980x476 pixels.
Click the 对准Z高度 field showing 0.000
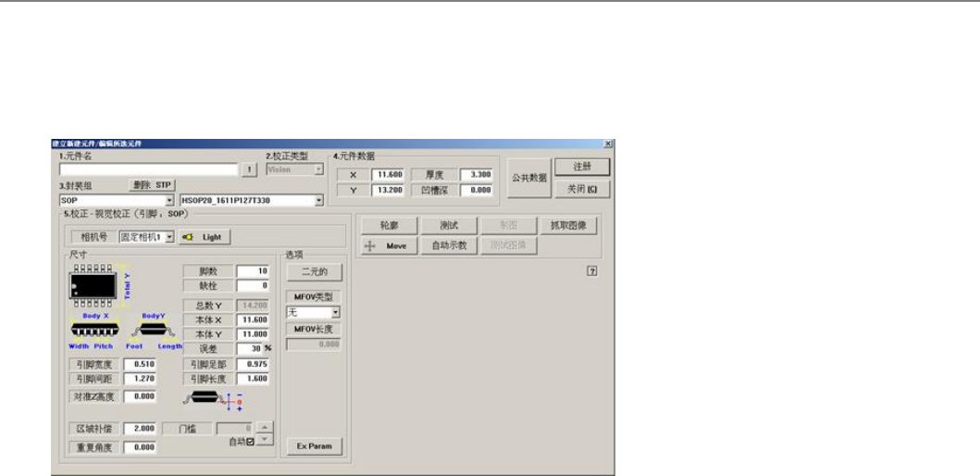point(140,396)
